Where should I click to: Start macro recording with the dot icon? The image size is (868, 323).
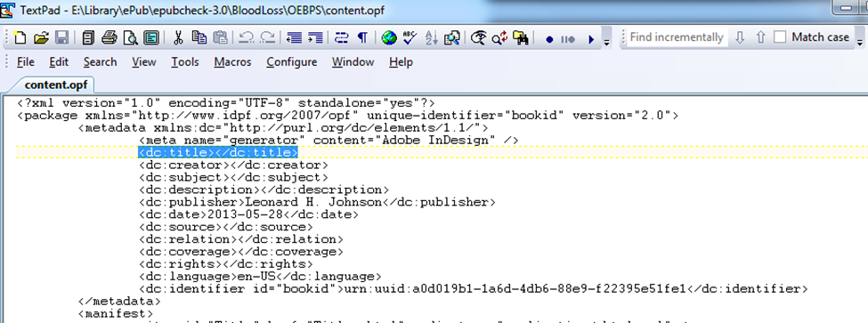[549, 39]
